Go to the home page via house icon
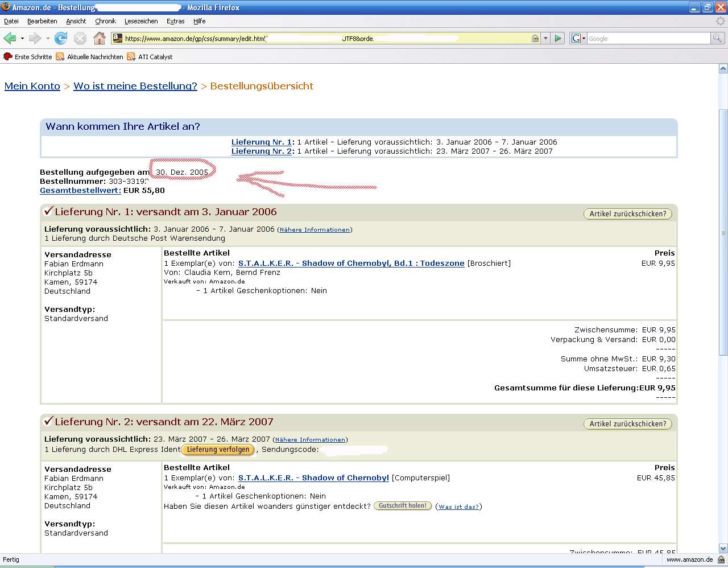This screenshot has height=568, width=728. [100, 38]
